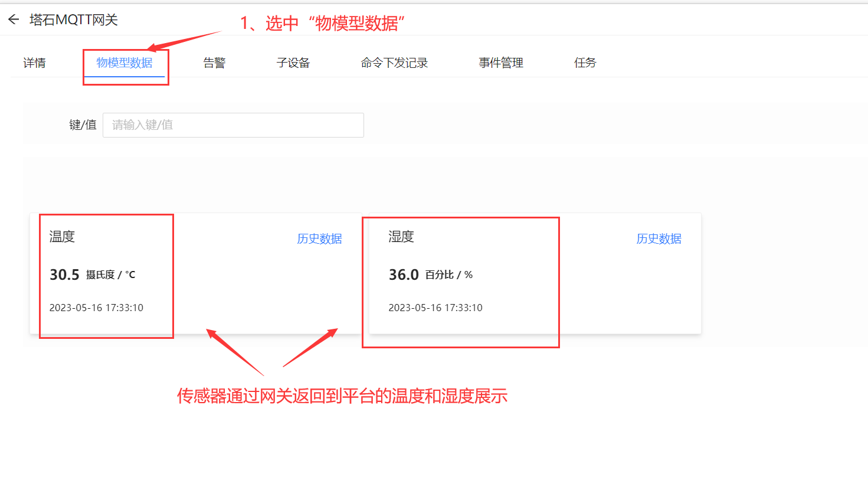Image resolution: width=868 pixels, height=477 pixels.
Task: Click the 百分比 / % unit label
Action: coord(449,275)
